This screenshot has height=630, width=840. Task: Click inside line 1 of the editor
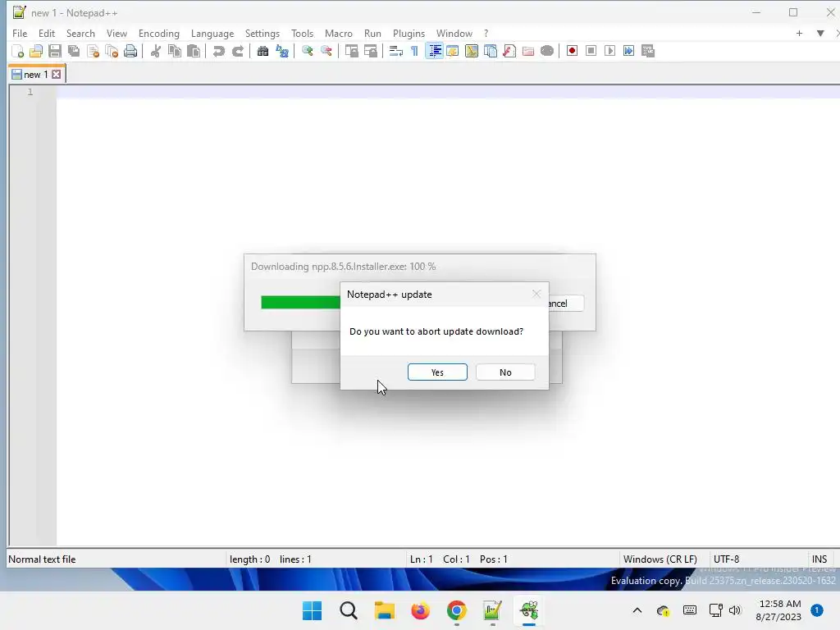(448, 92)
